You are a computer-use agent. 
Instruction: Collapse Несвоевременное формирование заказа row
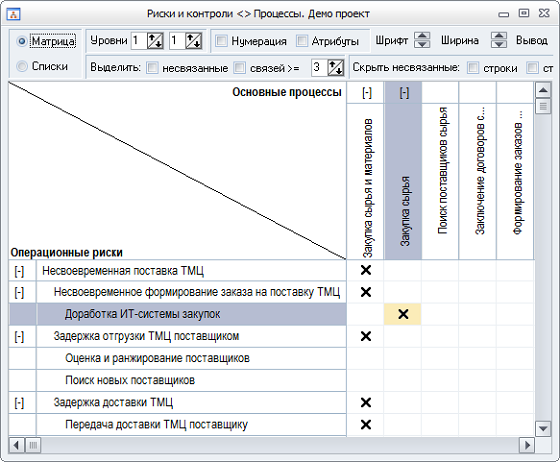[x=19, y=292]
